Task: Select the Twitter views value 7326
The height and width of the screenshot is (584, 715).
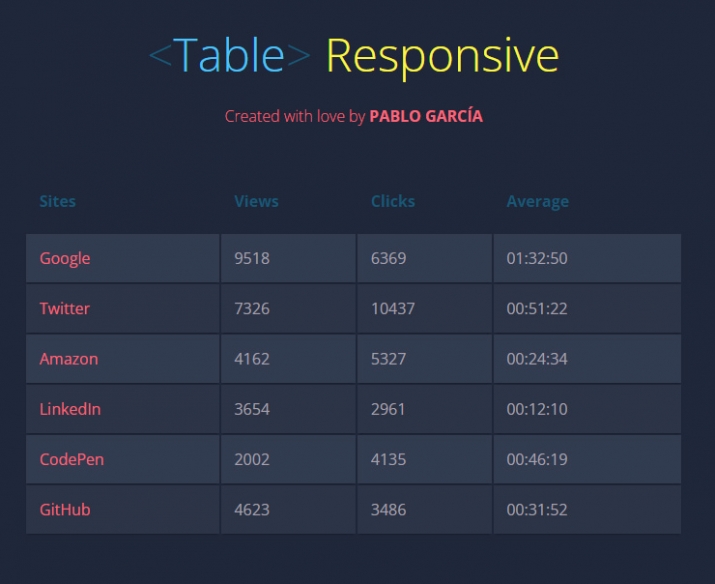Action: [x=252, y=309]
